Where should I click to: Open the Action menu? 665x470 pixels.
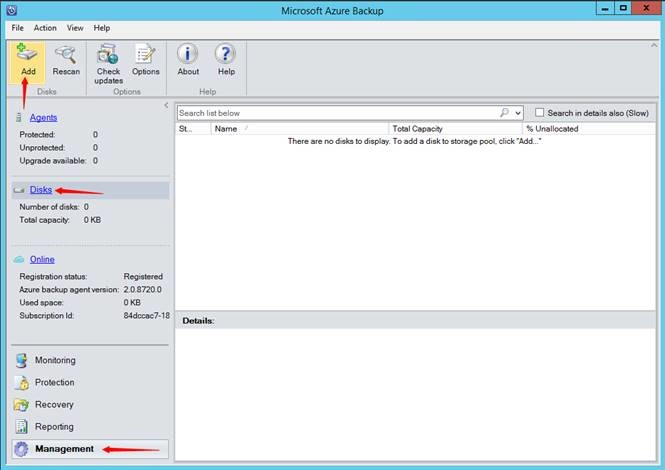point(45,28)
